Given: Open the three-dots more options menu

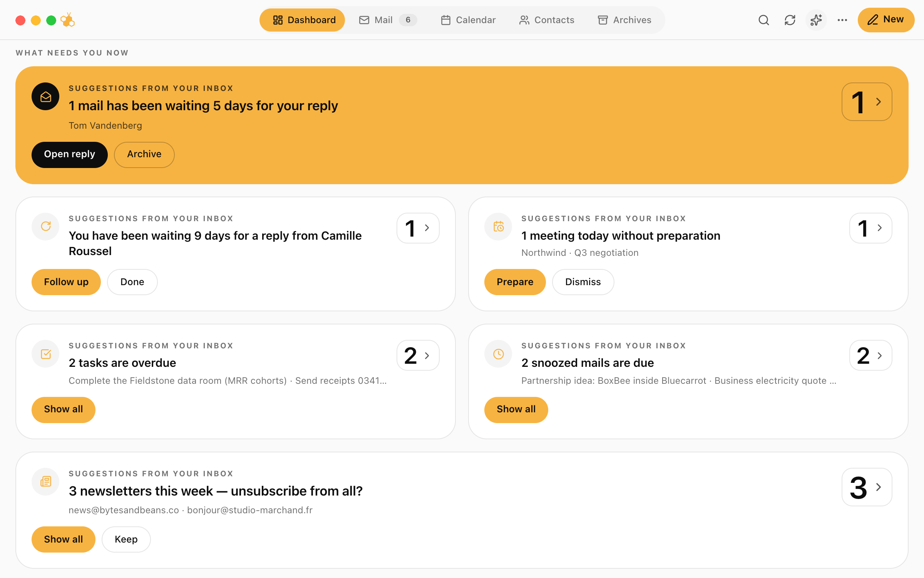Looking at the screenshot, I should click(842, 20).
